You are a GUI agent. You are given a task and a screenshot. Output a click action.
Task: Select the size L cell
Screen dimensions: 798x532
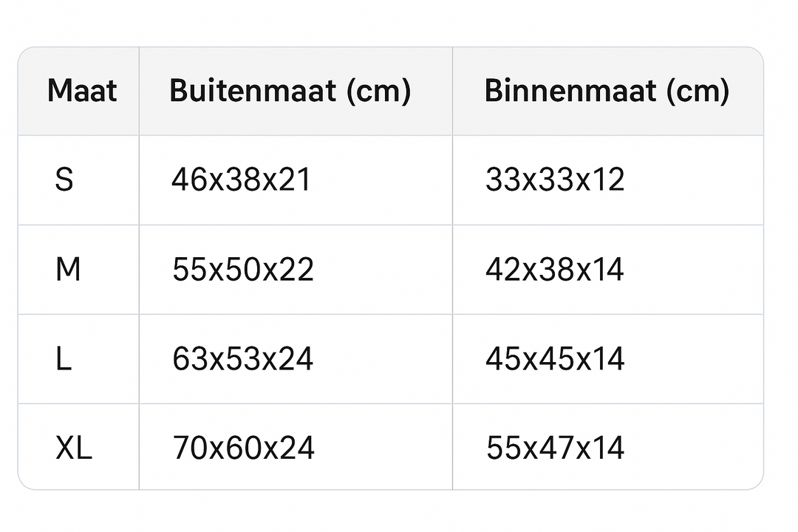64,359
